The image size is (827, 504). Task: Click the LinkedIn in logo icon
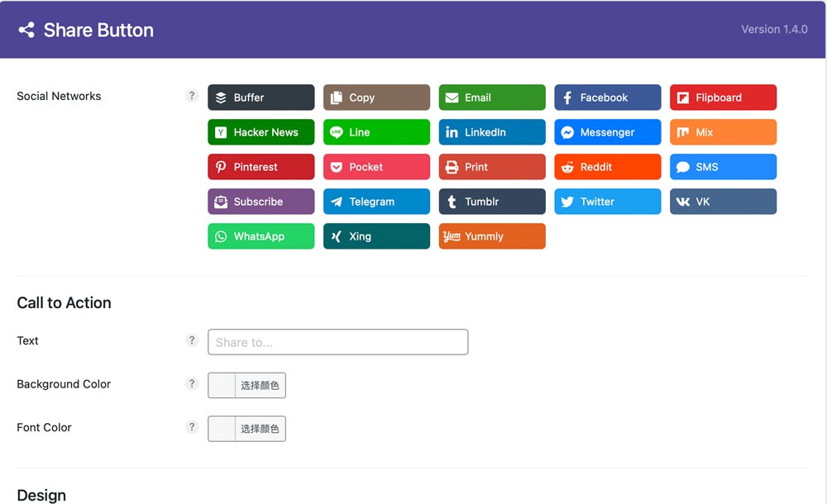[x=452, y=132]
